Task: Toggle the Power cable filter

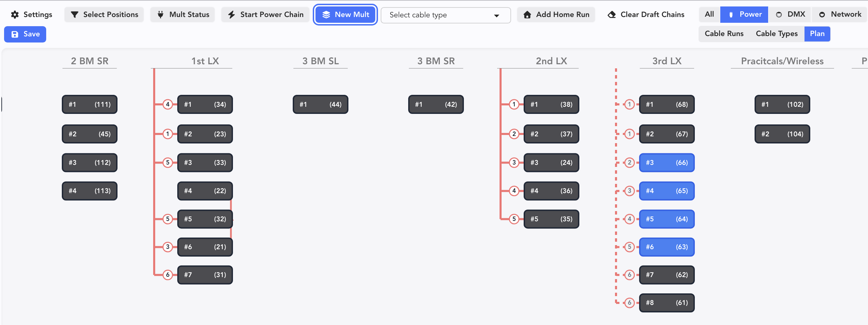Action: pyautogui.click(x=744, y=14)
